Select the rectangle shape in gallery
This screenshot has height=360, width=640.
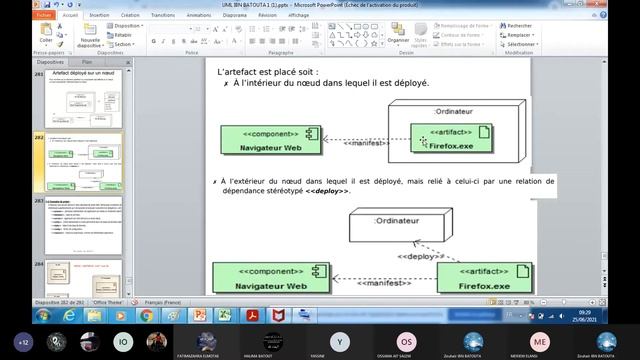click(358, 27)
